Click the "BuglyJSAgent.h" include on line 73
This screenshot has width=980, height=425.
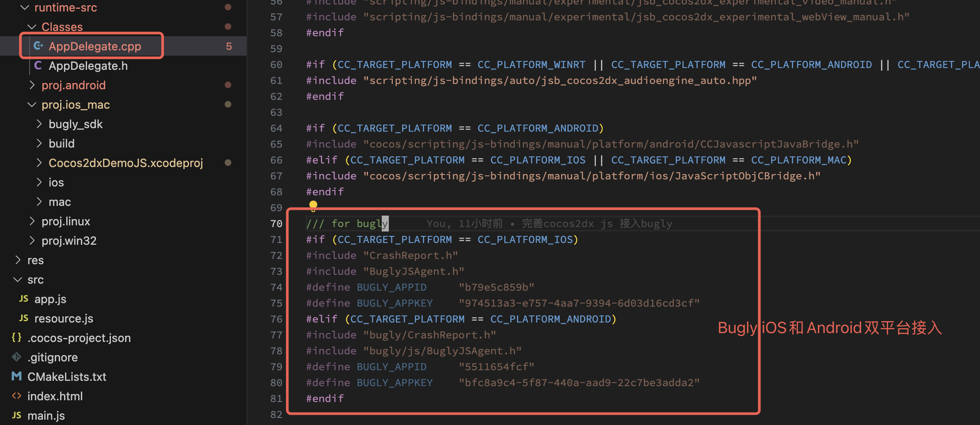point(414,271)
